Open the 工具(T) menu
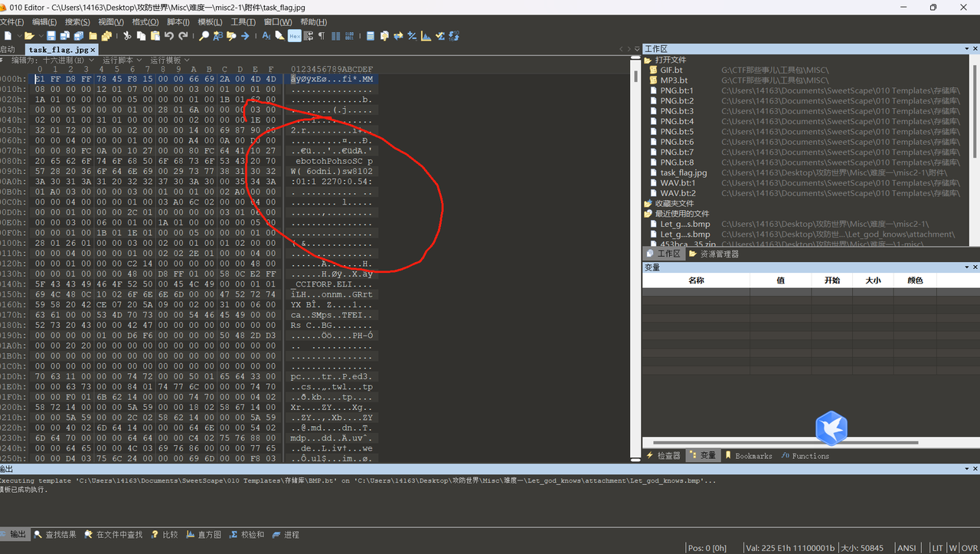This screenshot has height=554, width=980. [244, 22]
